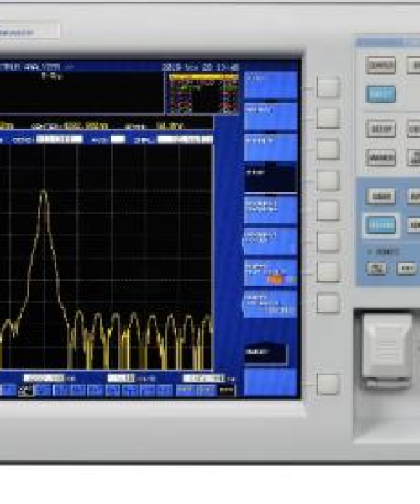Push the soft key beside the top on-screen menu item

328,87
